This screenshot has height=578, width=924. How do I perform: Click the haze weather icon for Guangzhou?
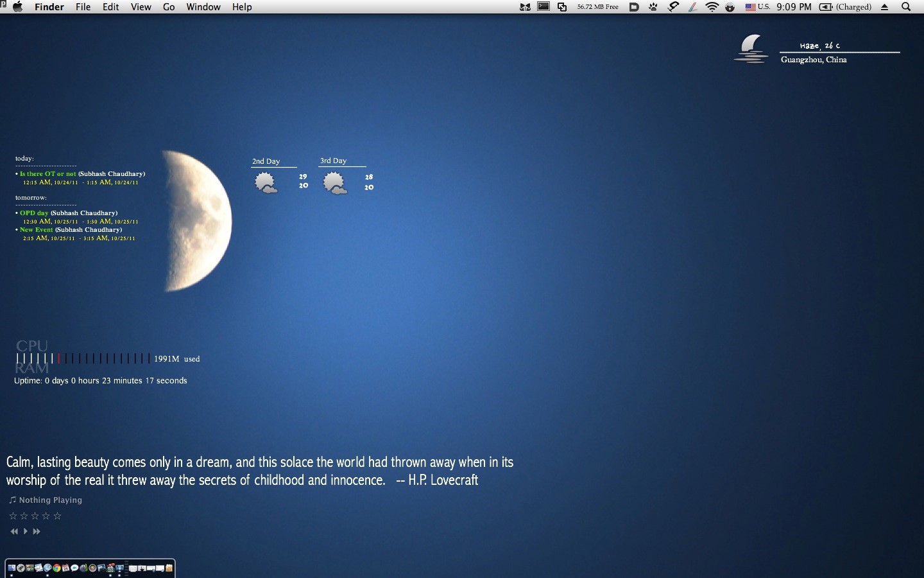(x=751, y=49)
